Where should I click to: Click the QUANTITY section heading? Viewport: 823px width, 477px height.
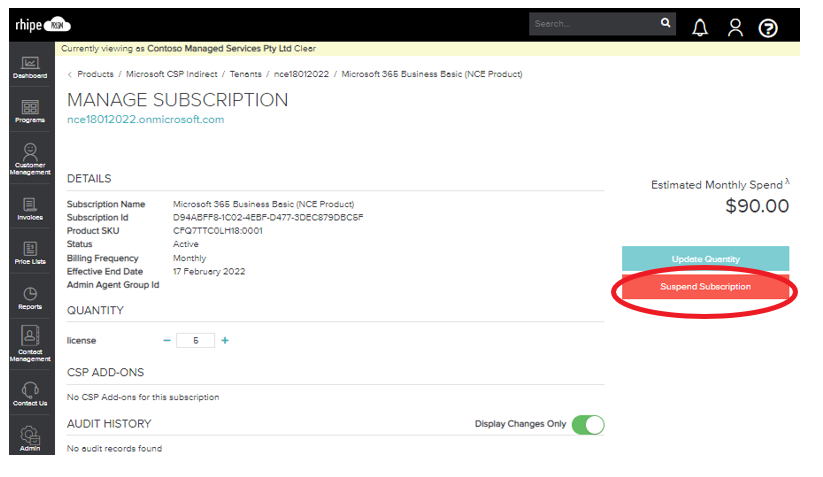(95, 311)
